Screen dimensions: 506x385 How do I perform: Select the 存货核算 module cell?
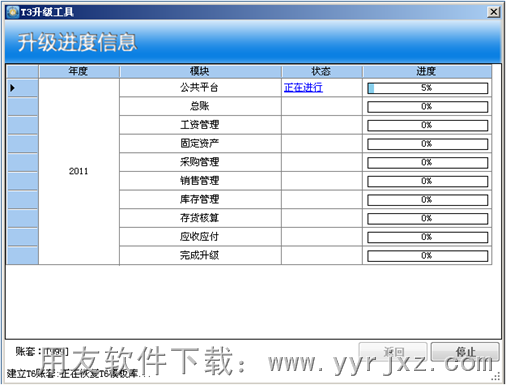pyautogui.click(x=200, y=219)
